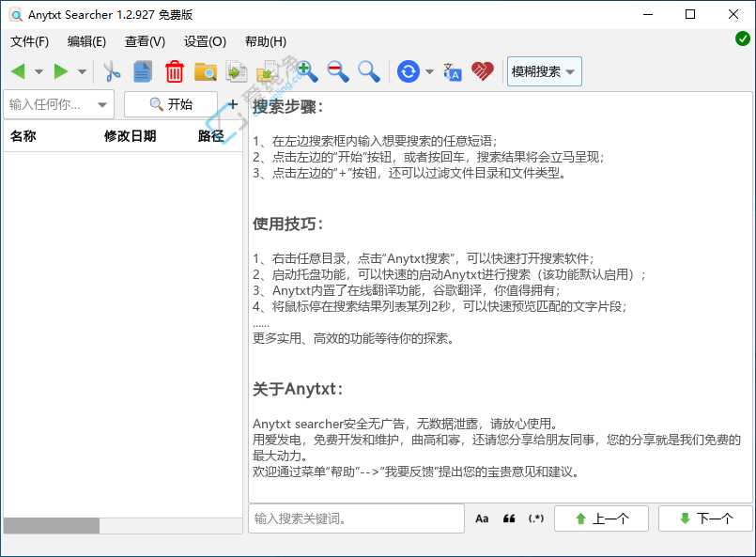Click the 使用技巧 heading text
This screenshot has width=756, height=557.
(x=287, y=224)
